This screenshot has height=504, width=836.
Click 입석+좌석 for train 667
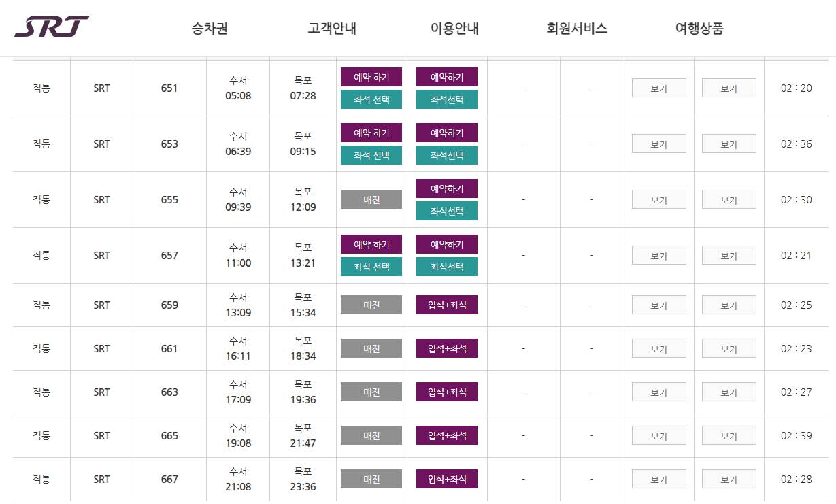(x=447, y=479)
